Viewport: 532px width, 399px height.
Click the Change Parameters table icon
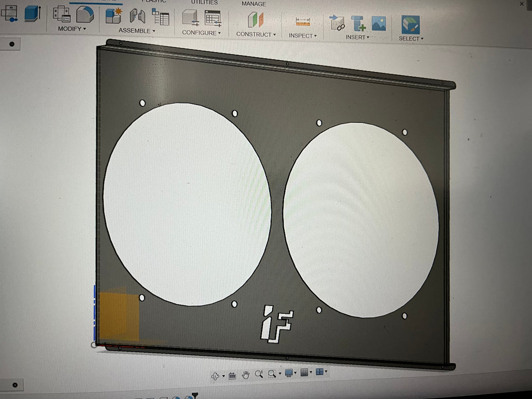[x=212, y=18]
